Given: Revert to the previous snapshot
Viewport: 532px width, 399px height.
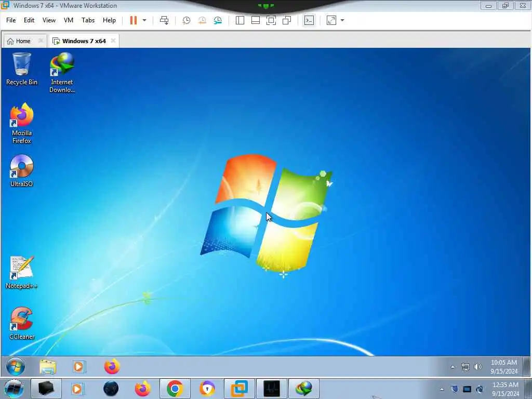Looking at the screenshot, I should pyautogui.click(x=202, y=20).
